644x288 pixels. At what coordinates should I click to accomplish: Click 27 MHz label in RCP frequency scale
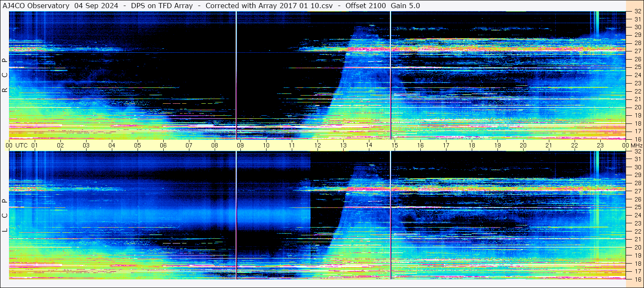click(x=637, y=51)
